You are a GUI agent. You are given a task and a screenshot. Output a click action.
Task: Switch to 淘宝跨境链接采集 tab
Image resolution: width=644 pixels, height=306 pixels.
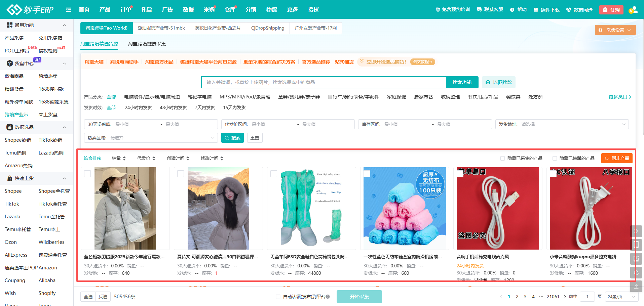pyautogui.click(x=147, y=44)
